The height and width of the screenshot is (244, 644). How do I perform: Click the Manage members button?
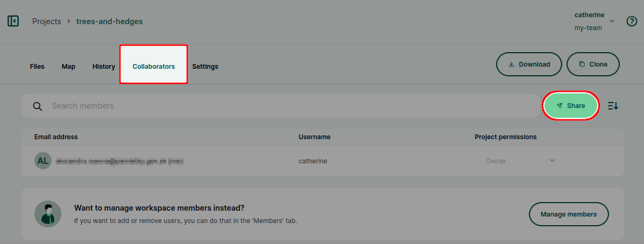pos(569,214)
